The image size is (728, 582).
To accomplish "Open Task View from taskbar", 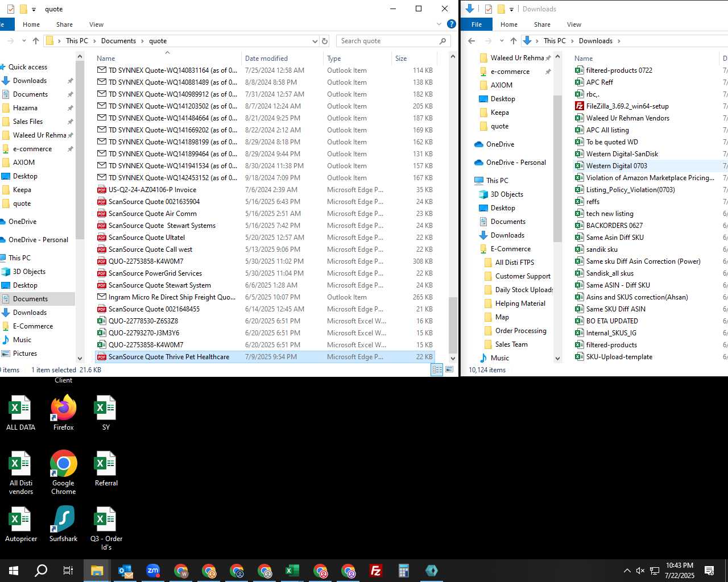I will click(x=68, y=571).
